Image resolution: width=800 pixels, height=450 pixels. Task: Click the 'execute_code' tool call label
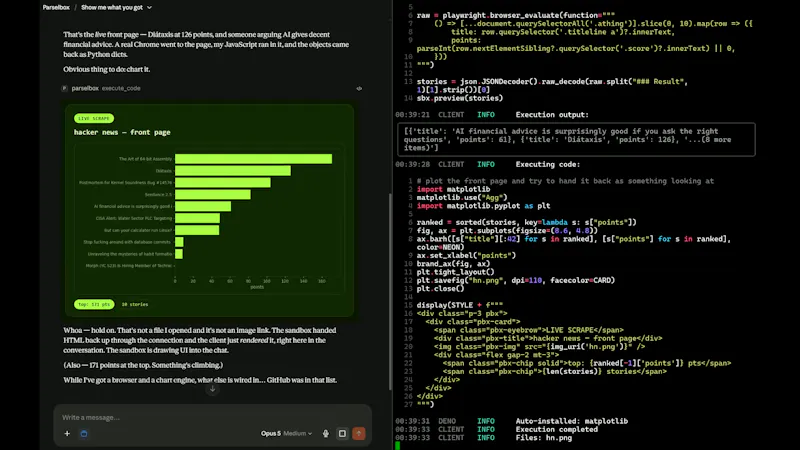[x=121, y=88]
